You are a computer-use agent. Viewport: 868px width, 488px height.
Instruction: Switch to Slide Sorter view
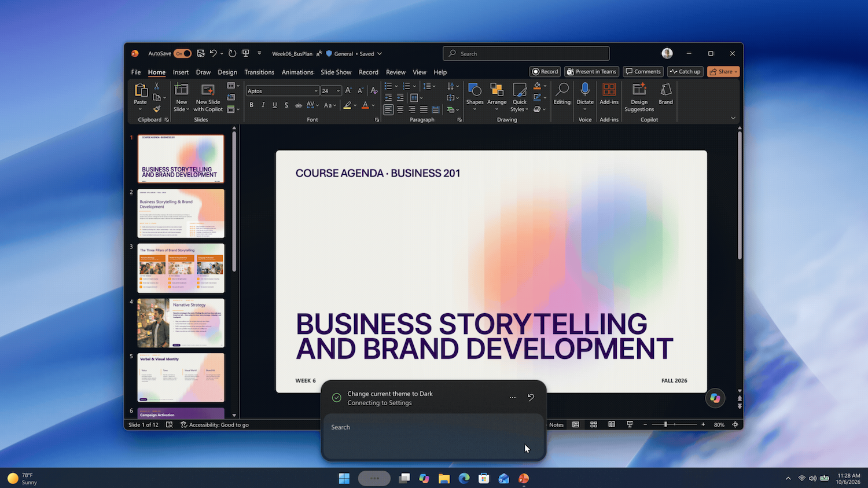(x=594, y=424)
